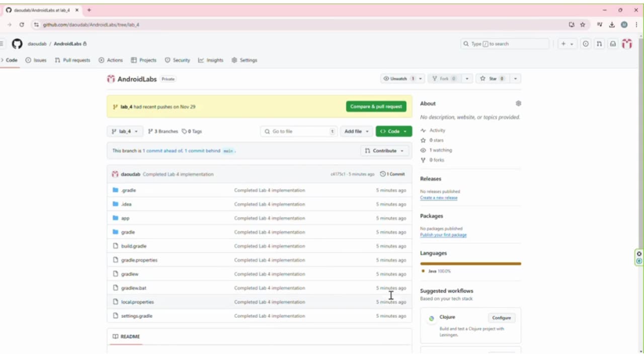Open gradlew.bat file
This screenshot has height=362, width=644.
tap(134, 288)
